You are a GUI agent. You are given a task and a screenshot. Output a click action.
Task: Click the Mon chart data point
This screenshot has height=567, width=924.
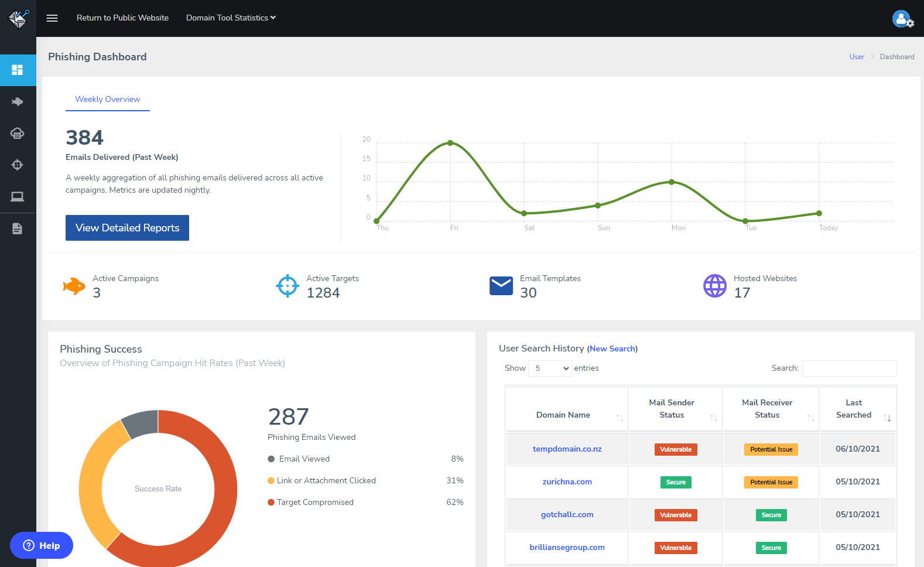(672, 182)
